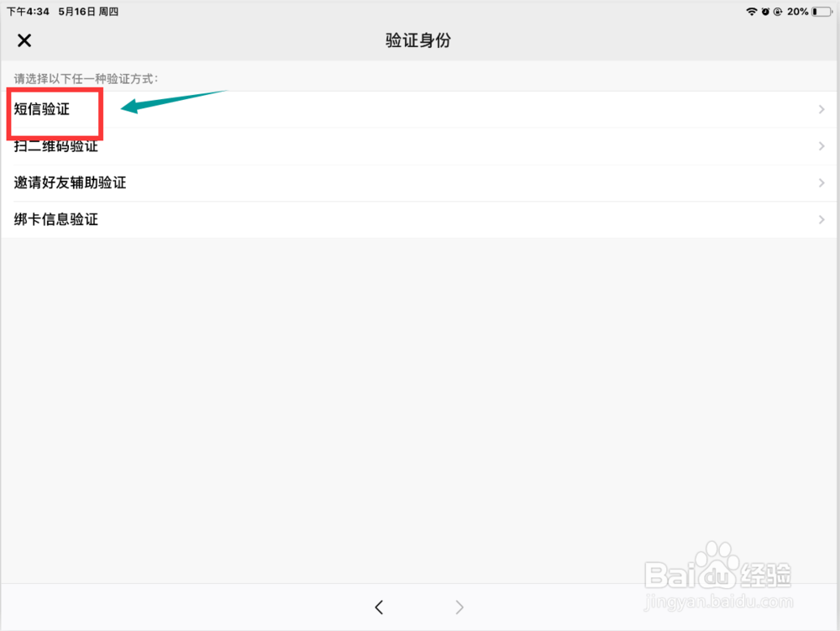The height and width of the screenshot is (631, 840).
Task: Go back using bottom left arrow
Action: point(379,607)
